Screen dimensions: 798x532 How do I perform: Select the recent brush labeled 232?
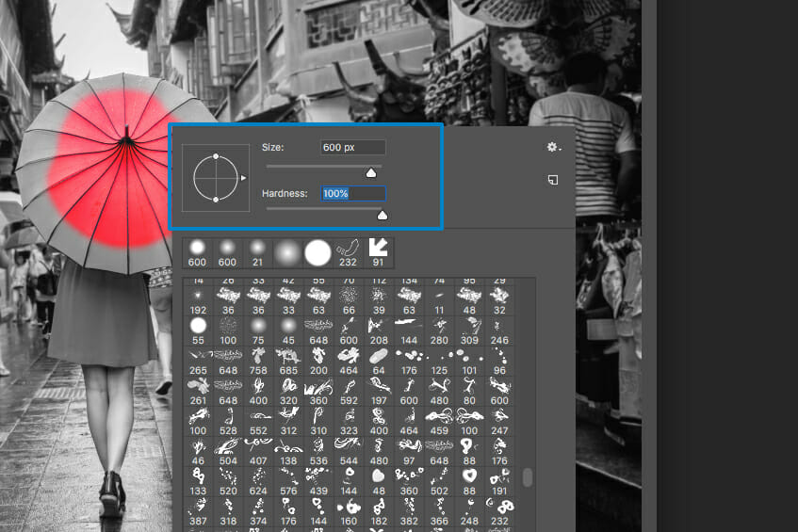(x=349, y=252)
